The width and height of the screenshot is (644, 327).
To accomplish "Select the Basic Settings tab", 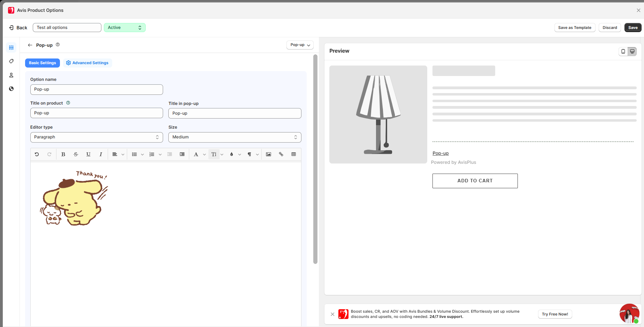I will click(x=43, y=63).
